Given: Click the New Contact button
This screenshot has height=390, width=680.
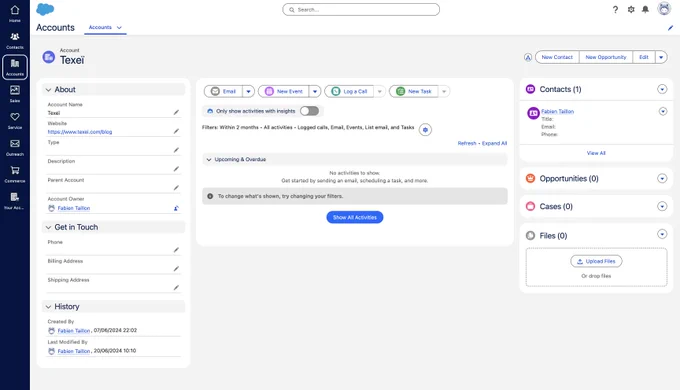Looking at the screenshot, I should pyautogui.click(x=557, y=57).
